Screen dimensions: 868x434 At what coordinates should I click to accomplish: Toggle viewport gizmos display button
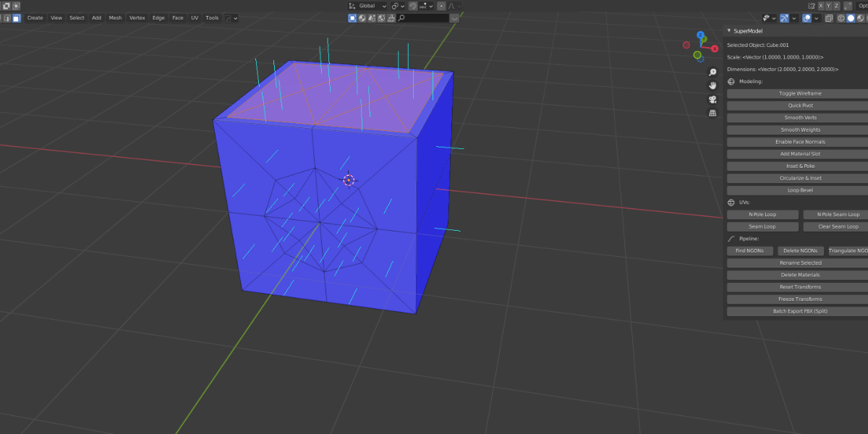tap(784, 18)
